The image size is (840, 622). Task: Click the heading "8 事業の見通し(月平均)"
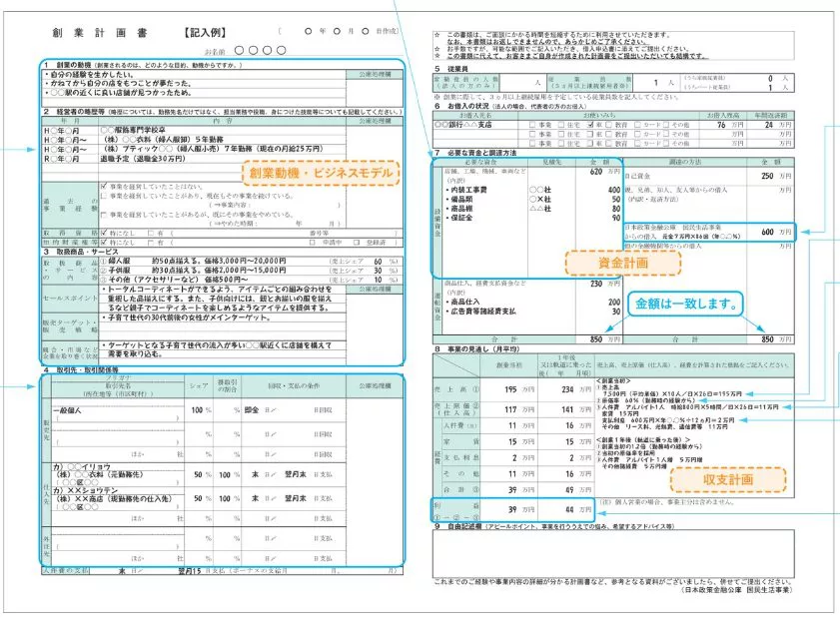click(x=476, y=349)
